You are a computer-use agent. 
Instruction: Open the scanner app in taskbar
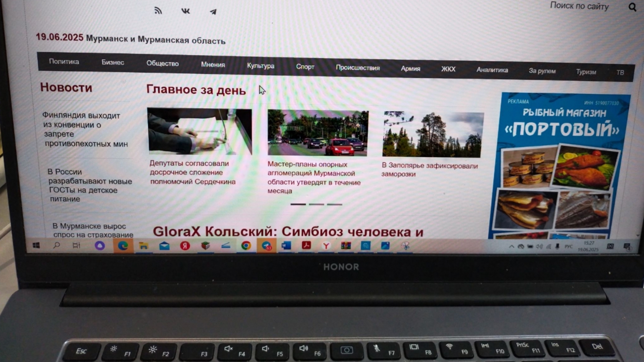[x=226, y=245]
